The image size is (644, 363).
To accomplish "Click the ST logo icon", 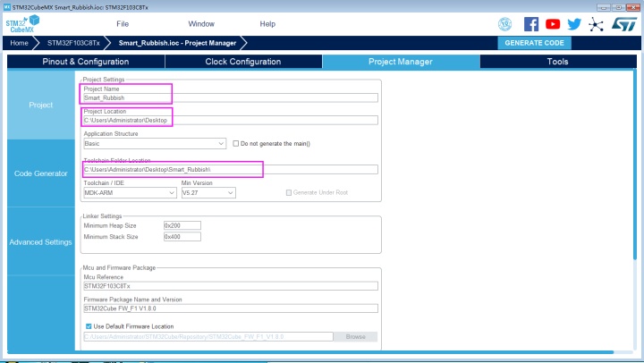I will 624,24.
